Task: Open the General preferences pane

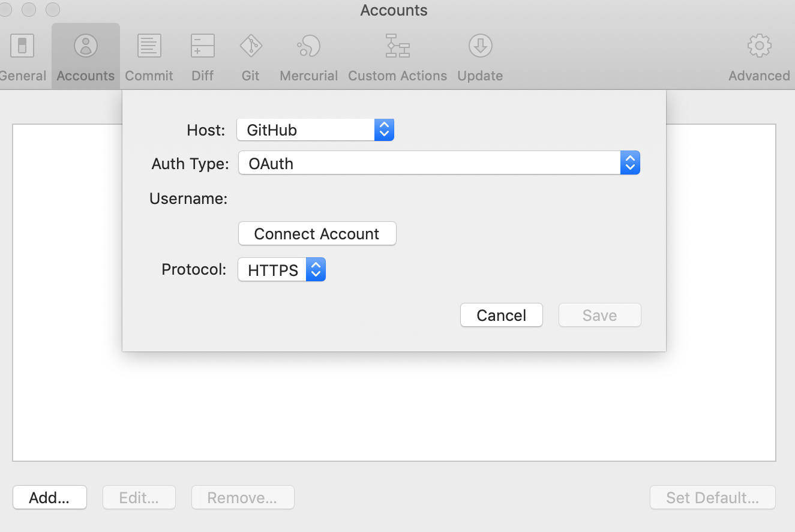Action: coord(22,58)
